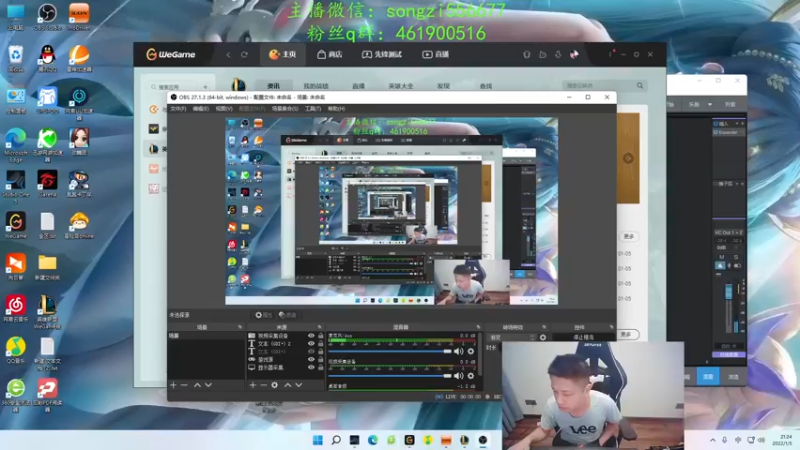Screen dimensions: 800x450
Task: Open OBS 编辑(E) menu
Action: pos(201,109)
